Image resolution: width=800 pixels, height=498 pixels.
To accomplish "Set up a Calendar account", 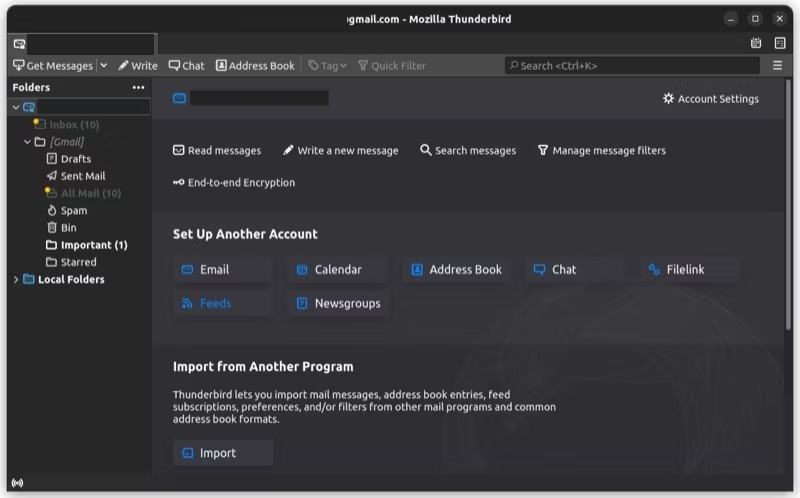I will [338, 269].
